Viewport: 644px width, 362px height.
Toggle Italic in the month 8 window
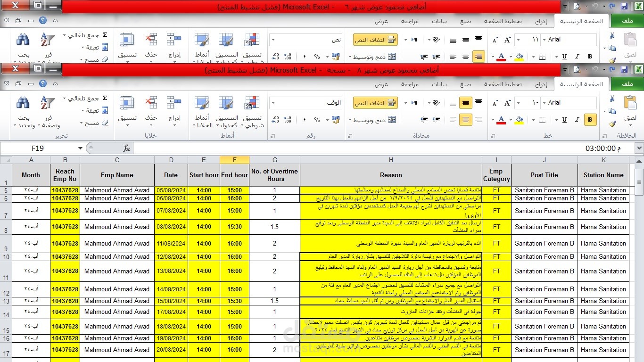click(577, 120)
